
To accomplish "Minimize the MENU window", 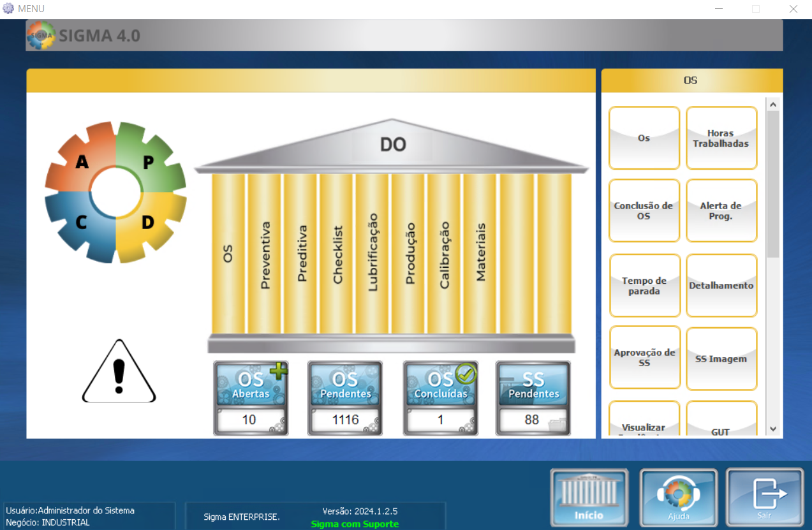I will click(719, 9).
